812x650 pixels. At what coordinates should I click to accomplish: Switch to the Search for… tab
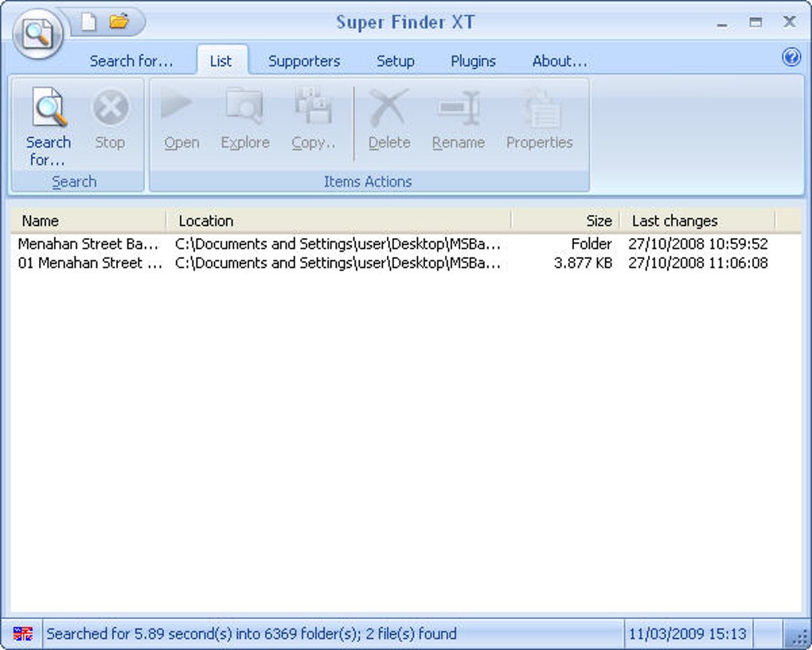click(131, 61)
